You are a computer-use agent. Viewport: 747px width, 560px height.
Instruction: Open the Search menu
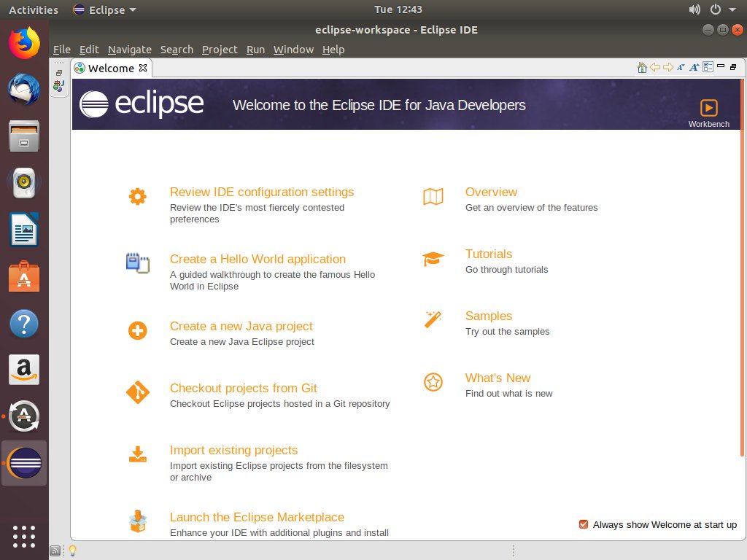point(177,50)
